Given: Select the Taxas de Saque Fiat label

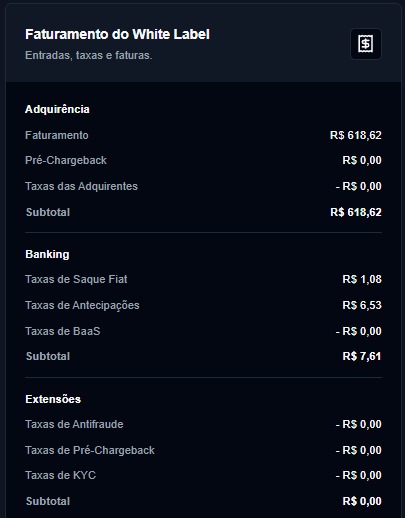Looking at the screenshot, I should pos(76,279).
